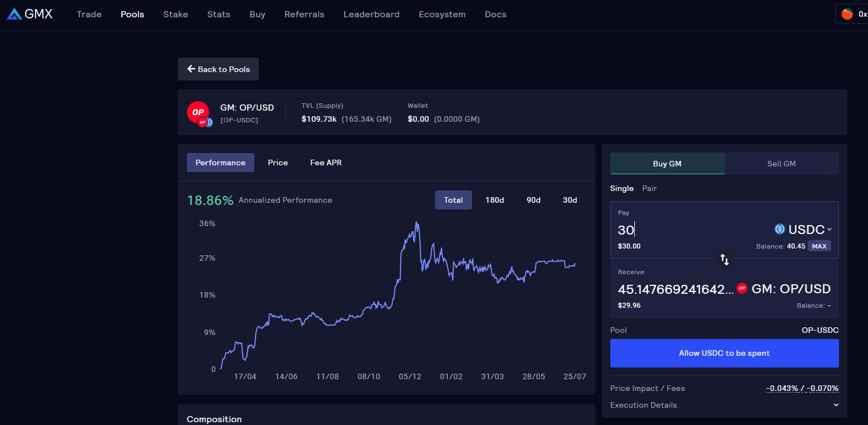Select the 180d time range

[x=495, y=200]
